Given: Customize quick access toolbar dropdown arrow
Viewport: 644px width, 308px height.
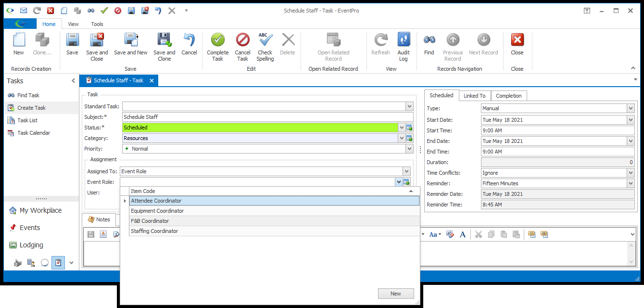Looking at the screenshot, I should [186, 11].
